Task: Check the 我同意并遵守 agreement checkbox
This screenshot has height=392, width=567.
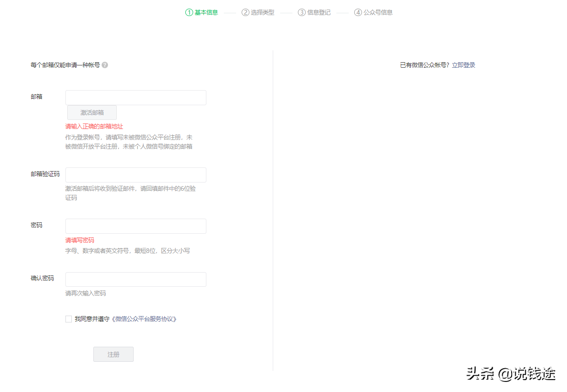Action: click(x=69, y=319)
